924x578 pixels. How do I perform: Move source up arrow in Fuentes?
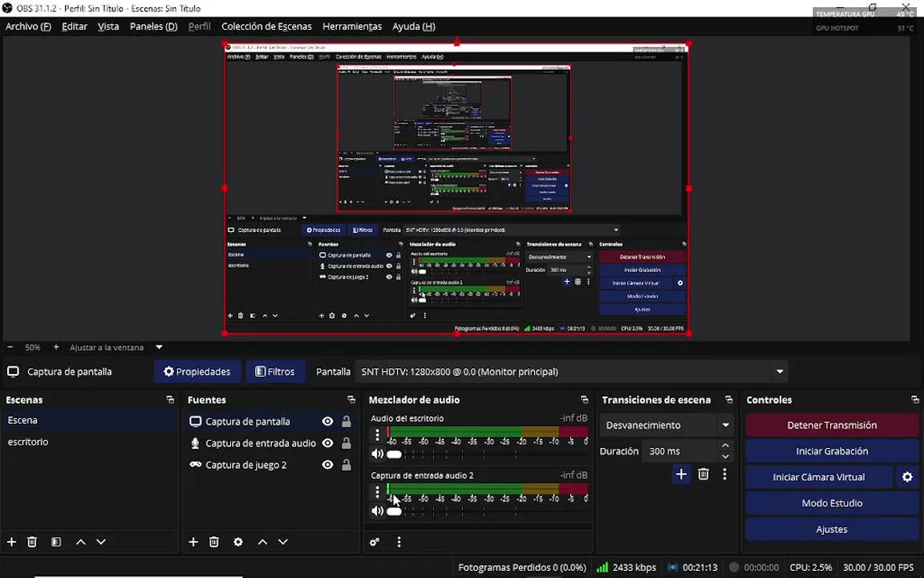(263, 541)
